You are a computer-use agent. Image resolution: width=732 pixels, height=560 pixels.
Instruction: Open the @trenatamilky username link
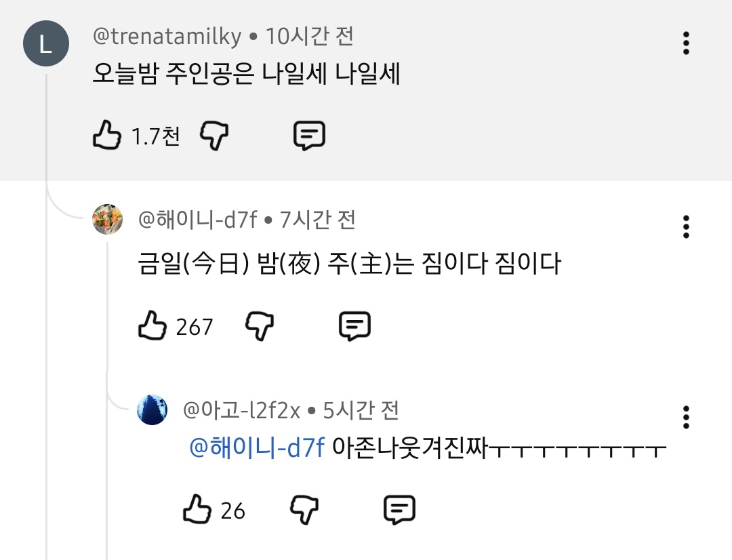click(x=167, y=36)
